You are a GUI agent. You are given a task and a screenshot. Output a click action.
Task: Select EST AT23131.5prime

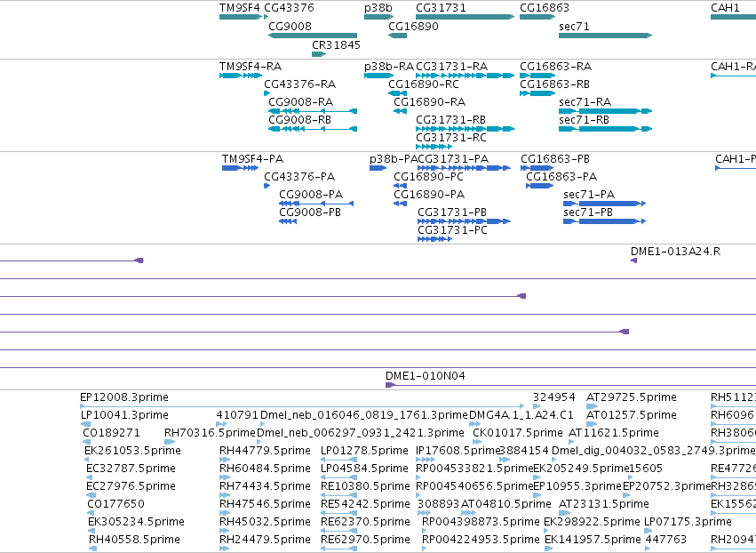(x=564, y=513)
